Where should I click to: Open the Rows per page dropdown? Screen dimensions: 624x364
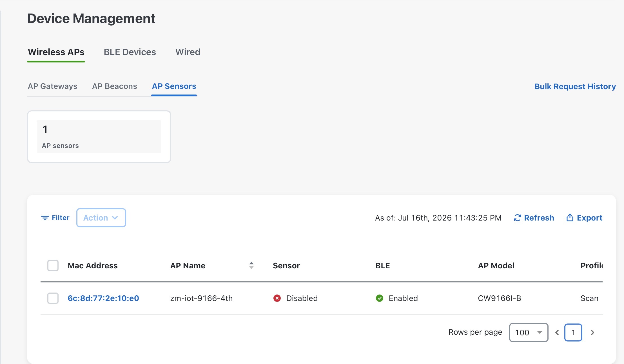pos(529,332)
